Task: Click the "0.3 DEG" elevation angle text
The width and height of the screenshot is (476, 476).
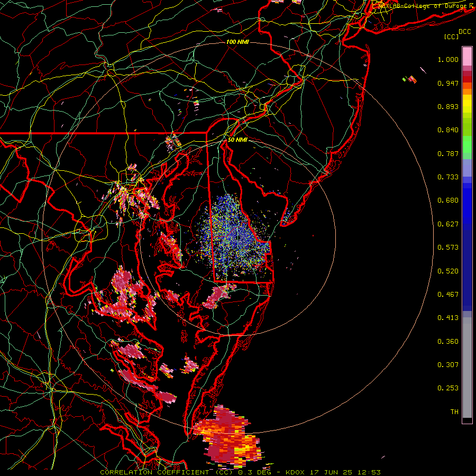Action: [x=254, y=472]
